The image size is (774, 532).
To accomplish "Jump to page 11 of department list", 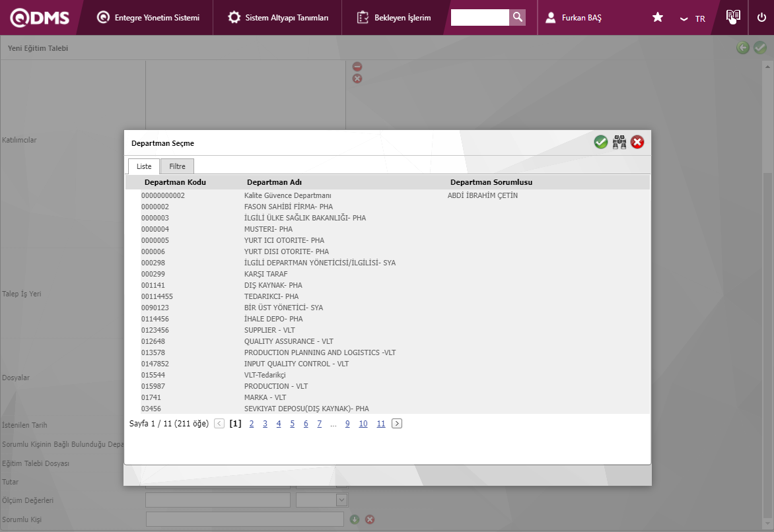I will coord(380,424).
